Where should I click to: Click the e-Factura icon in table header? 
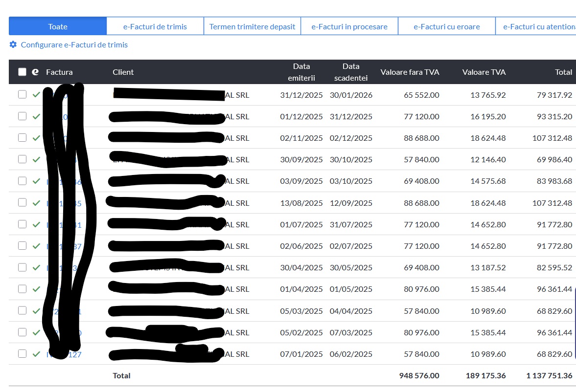click(35, 72)
